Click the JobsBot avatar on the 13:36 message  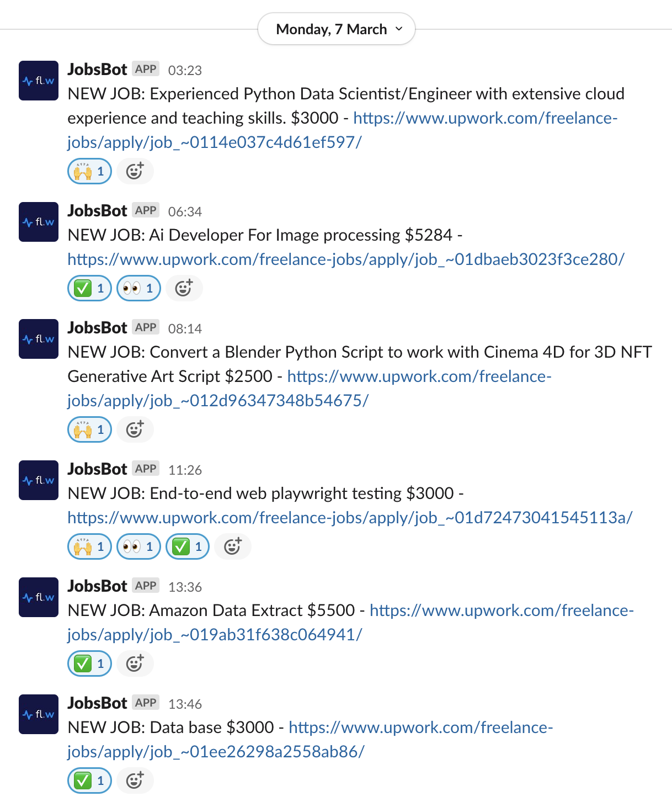38,597
